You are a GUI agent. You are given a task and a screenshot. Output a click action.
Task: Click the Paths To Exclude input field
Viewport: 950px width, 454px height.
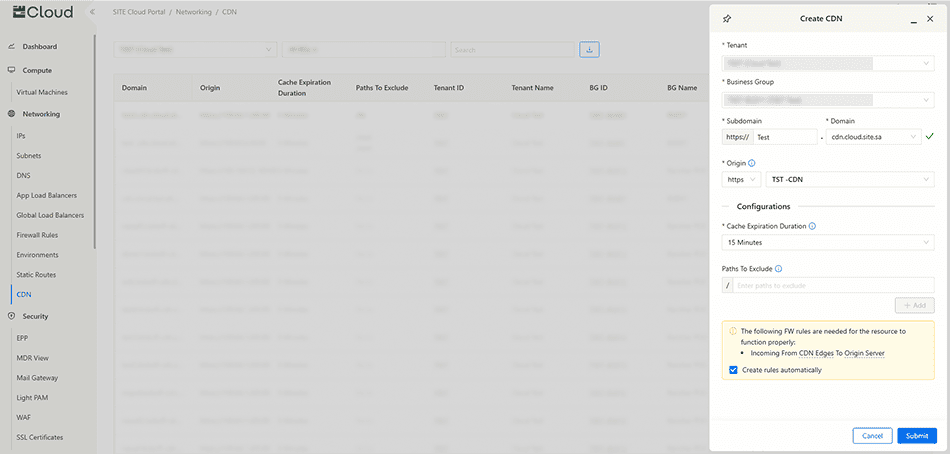[x=834, y=285]
